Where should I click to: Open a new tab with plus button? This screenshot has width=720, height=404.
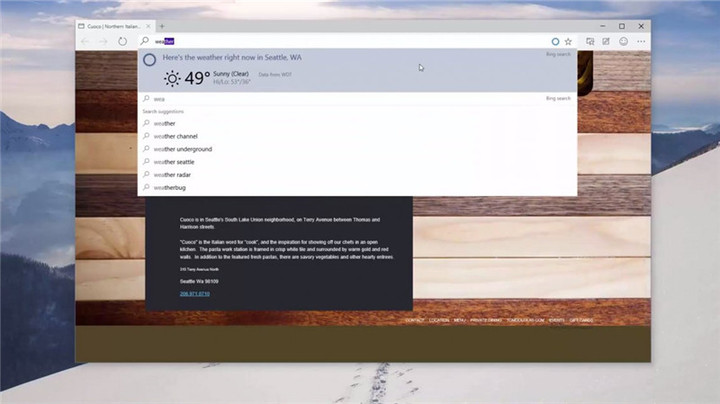[x=161, y=26]
